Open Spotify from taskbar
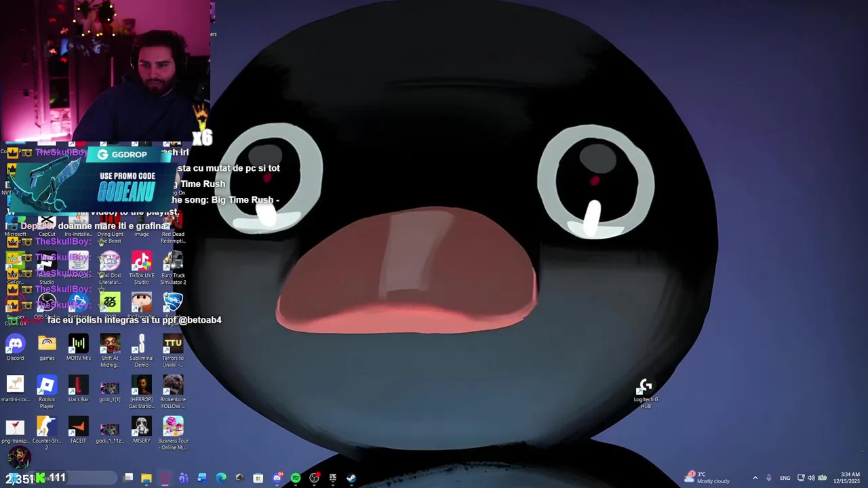The image size is (868, 488). coord(296,478)
